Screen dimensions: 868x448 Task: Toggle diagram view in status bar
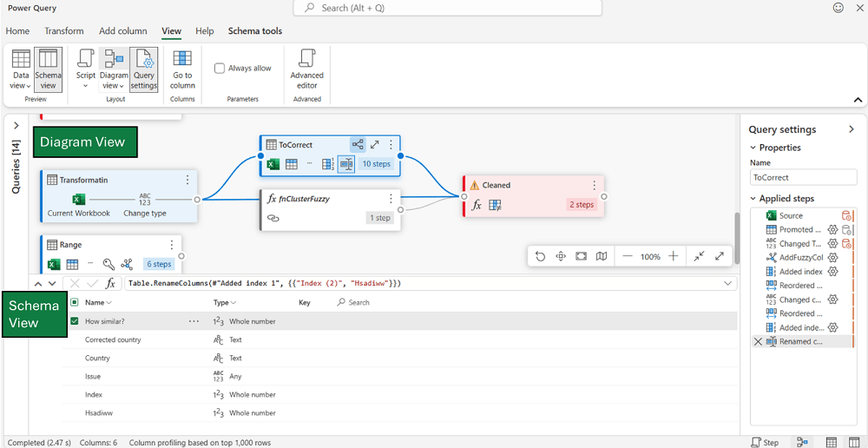(x=802, y=443)
